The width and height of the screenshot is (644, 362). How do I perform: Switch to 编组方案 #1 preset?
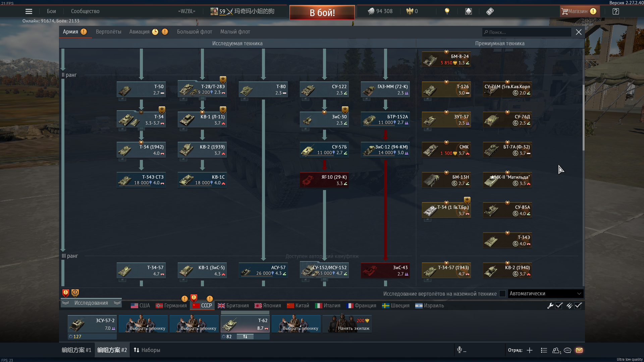76,350
